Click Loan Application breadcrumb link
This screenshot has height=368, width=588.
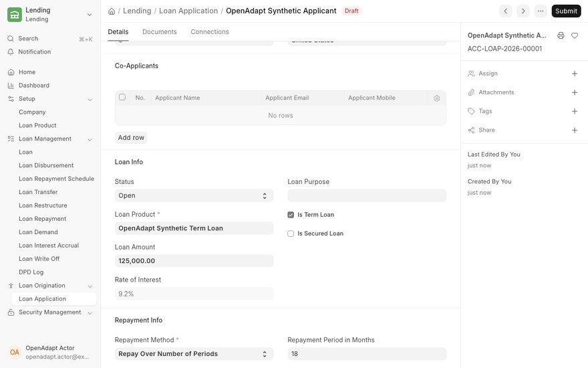coord(188,11)
